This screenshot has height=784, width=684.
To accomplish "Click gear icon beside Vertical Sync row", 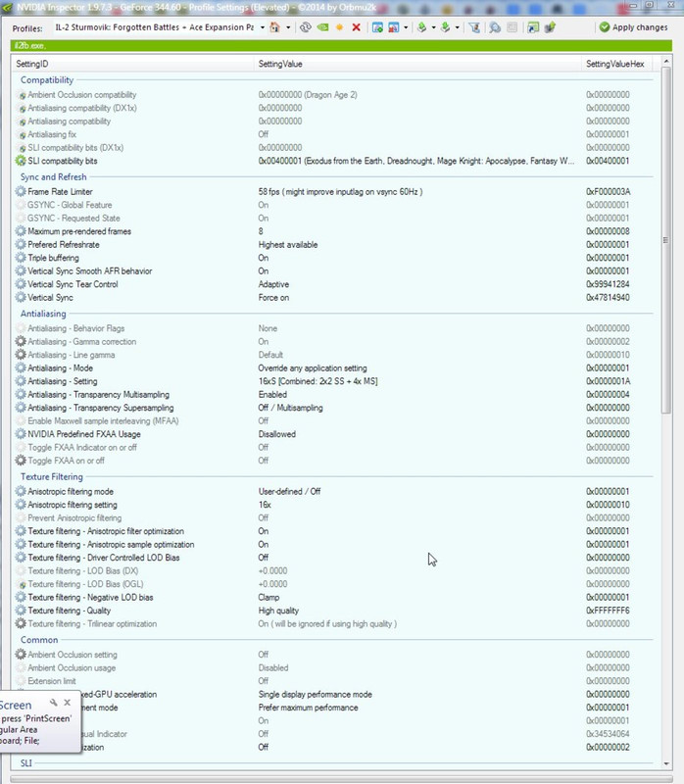I will click(21, 298).
